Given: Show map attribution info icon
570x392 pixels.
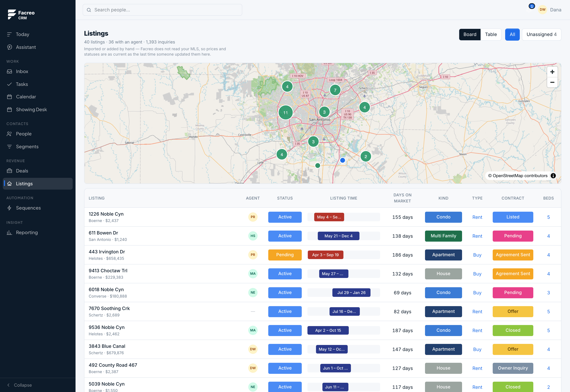Looking at the screenshot, I should click(x=553, y=176).
